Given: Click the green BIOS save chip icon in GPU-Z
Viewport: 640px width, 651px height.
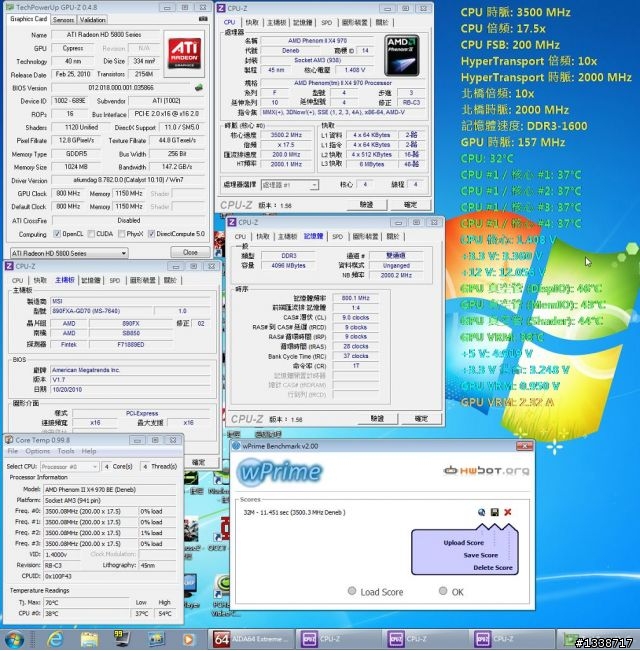Looking at the screenshot, I should point(199,87).
